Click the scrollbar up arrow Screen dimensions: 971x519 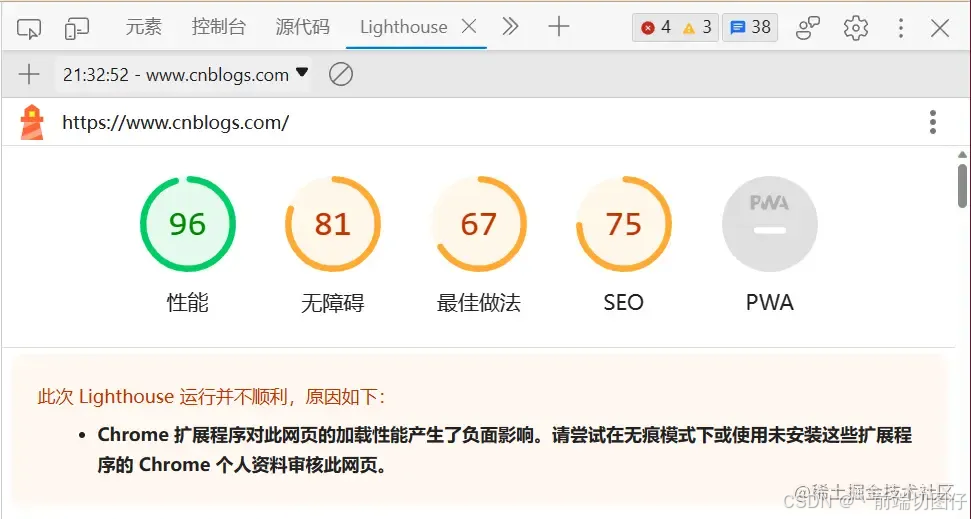tap(962, 155)
